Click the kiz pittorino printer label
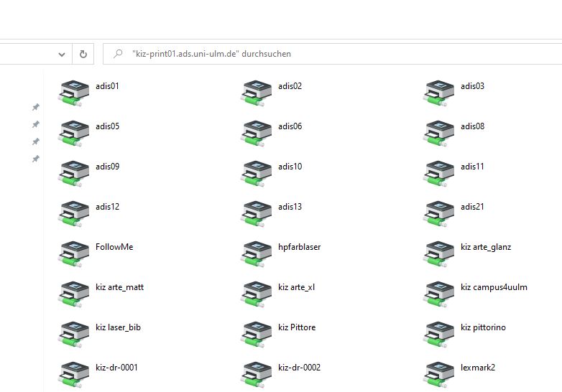562x392 pixels. point(483,327)
